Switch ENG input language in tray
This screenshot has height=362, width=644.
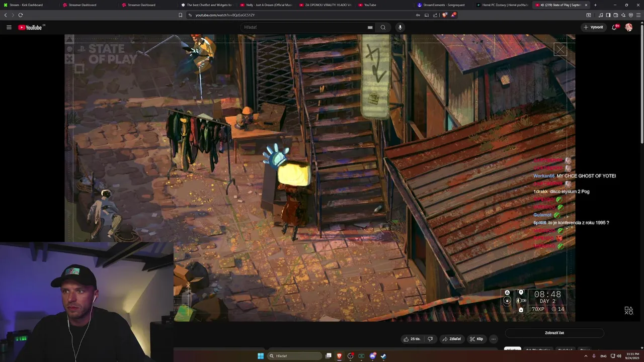pyautogui.click(x=603, y=356)
